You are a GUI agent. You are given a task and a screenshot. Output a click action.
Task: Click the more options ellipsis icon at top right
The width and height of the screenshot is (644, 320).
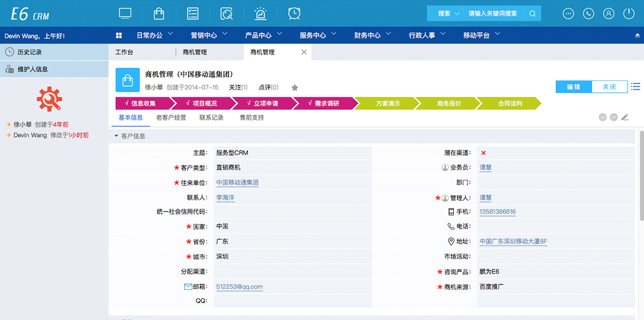click(568, 13)
